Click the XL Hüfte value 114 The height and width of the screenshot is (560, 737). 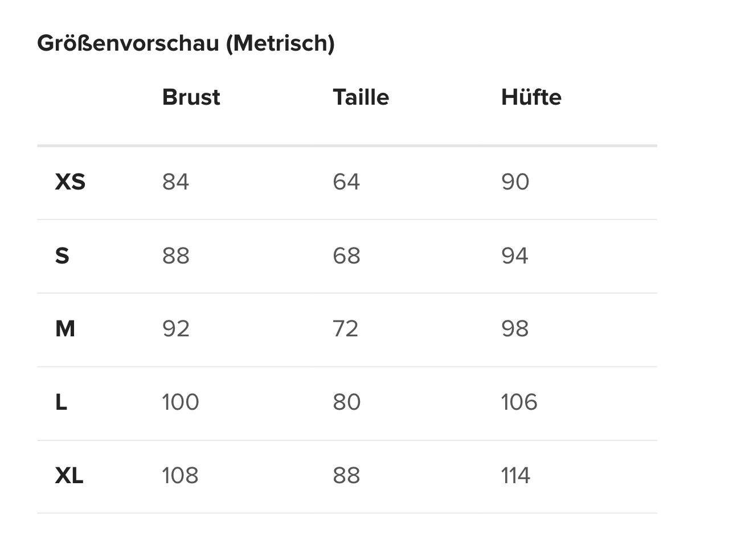(515, 476)
